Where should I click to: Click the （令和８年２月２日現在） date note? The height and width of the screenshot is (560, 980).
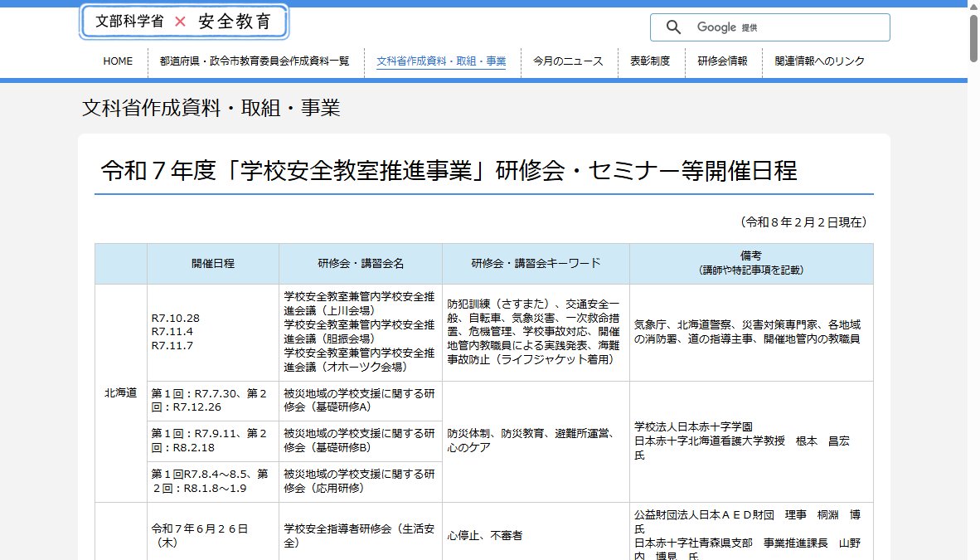[803, 222]
